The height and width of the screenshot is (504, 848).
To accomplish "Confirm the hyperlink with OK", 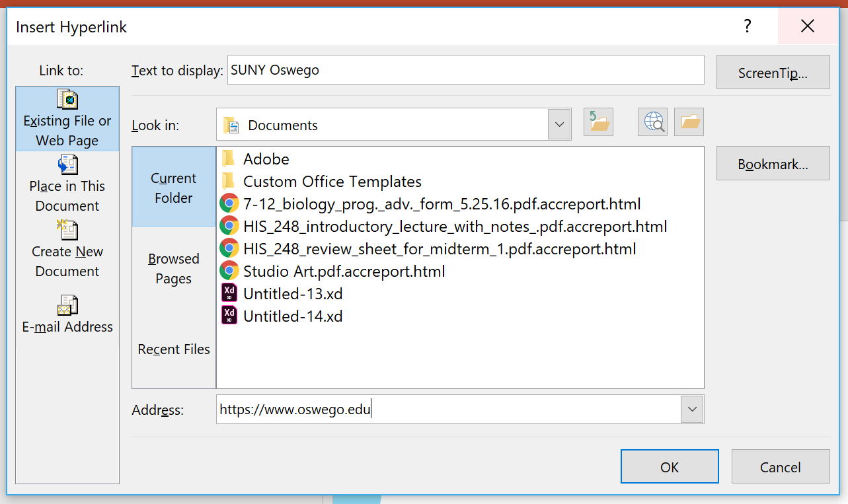I will [x=670, y=466].
